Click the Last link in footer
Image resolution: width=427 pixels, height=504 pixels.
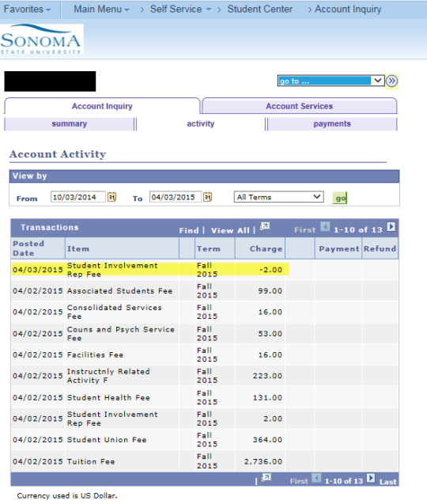[387, 482]
